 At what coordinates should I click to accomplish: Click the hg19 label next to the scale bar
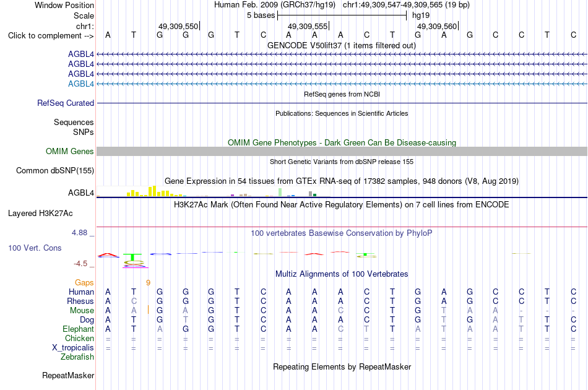pyautogui.click(x=421, y=15)
